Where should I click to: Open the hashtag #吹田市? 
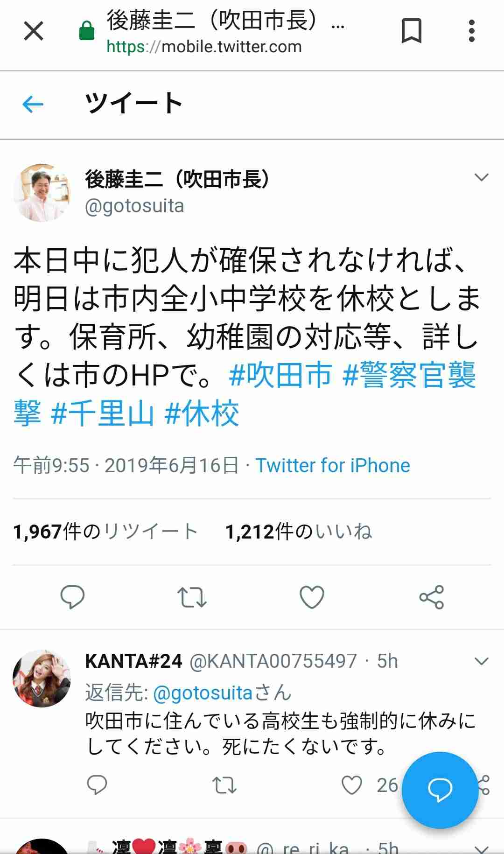(x=281, y=375)
